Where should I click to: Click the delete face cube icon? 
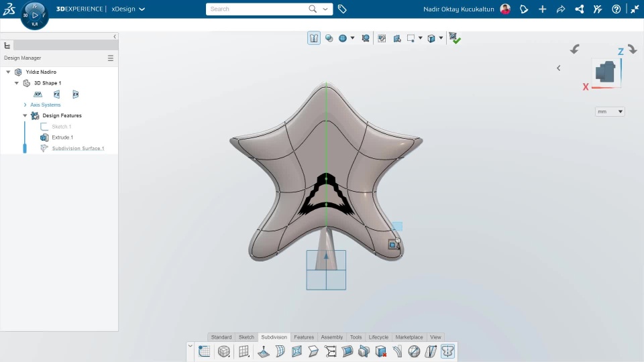coord(381,351)
